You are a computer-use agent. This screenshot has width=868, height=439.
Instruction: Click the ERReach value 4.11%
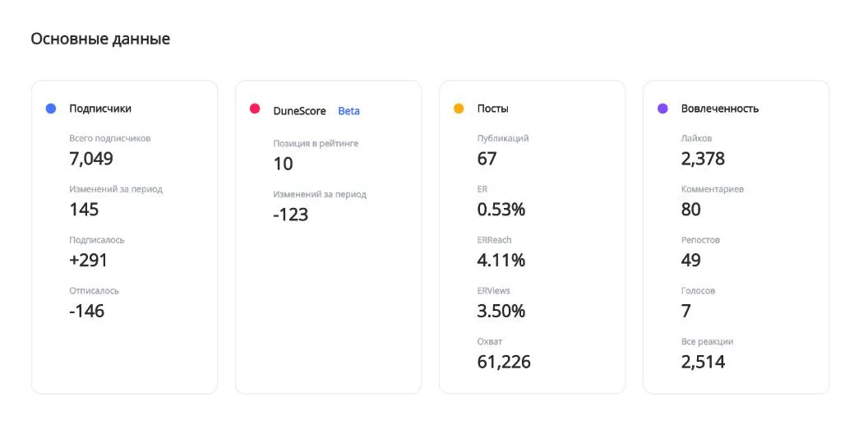[501, 261]
